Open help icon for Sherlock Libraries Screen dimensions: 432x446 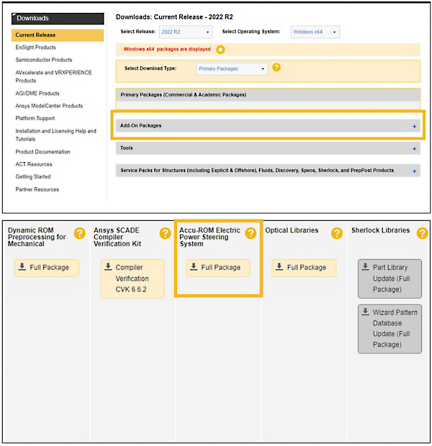coord(422,233)
